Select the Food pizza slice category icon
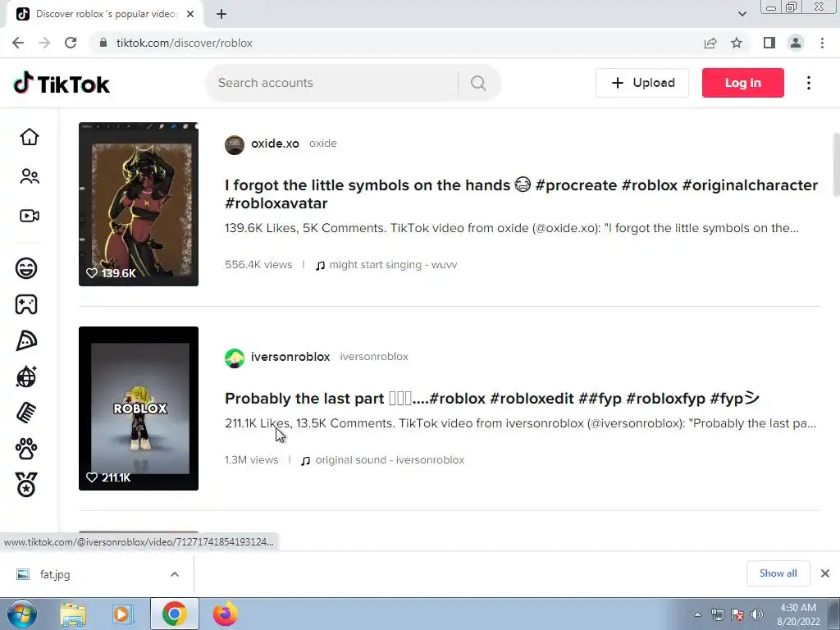The height and width of the screenshot is (630, 840). pyautogui.click(x=26, y=340)
